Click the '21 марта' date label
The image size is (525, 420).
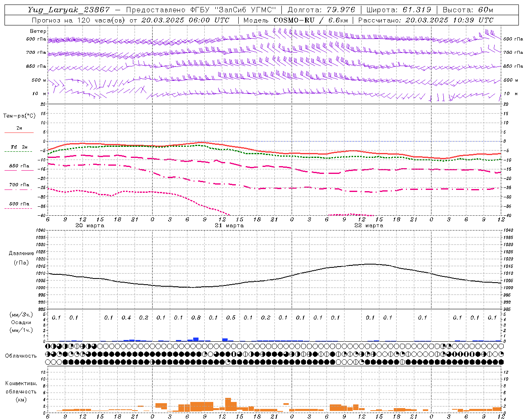pyautogui.click(x=229, y=226)
